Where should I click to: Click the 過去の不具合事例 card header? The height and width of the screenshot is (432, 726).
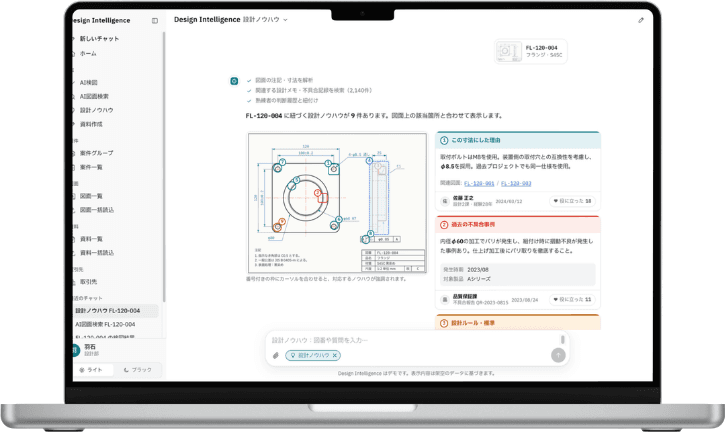pyautogui.click(x=518, y=225)
